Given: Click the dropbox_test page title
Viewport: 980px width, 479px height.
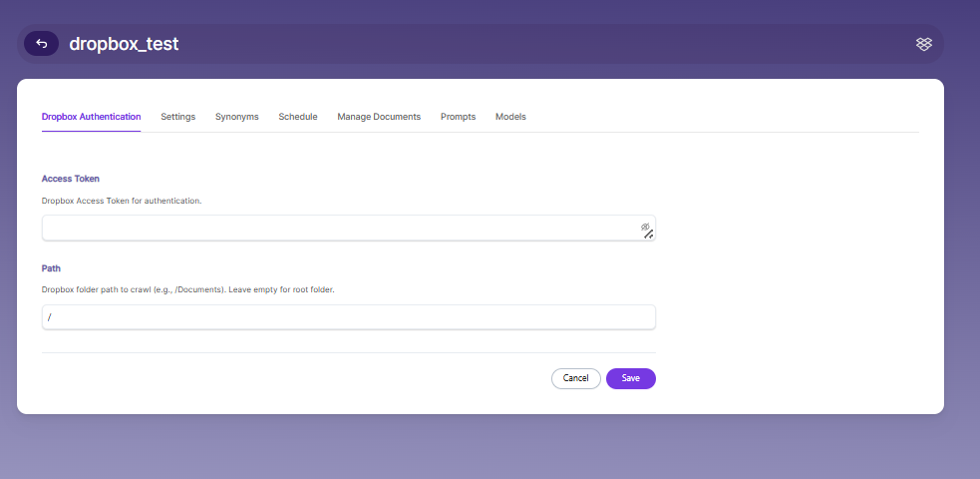Looking at the screenshot, I should pos(124,44).
